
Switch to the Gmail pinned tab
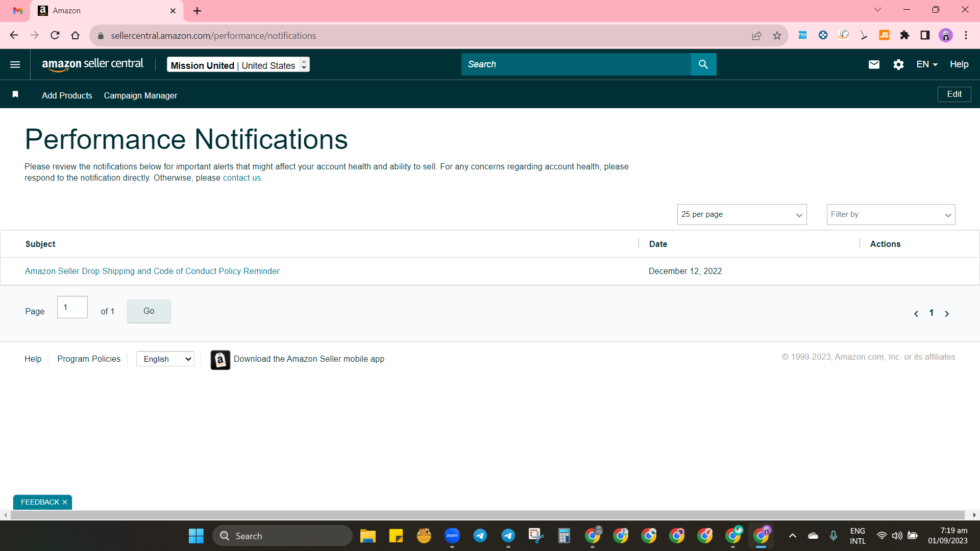[18, 11]
